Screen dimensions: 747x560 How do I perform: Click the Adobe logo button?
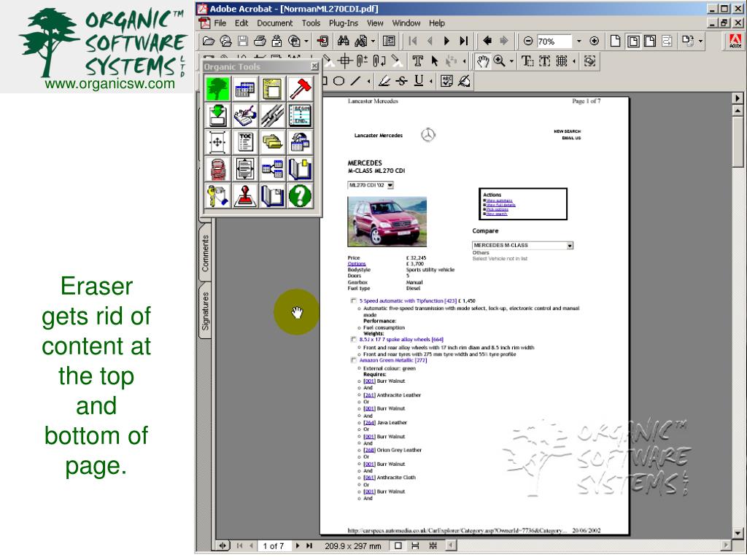pos(735,42)
